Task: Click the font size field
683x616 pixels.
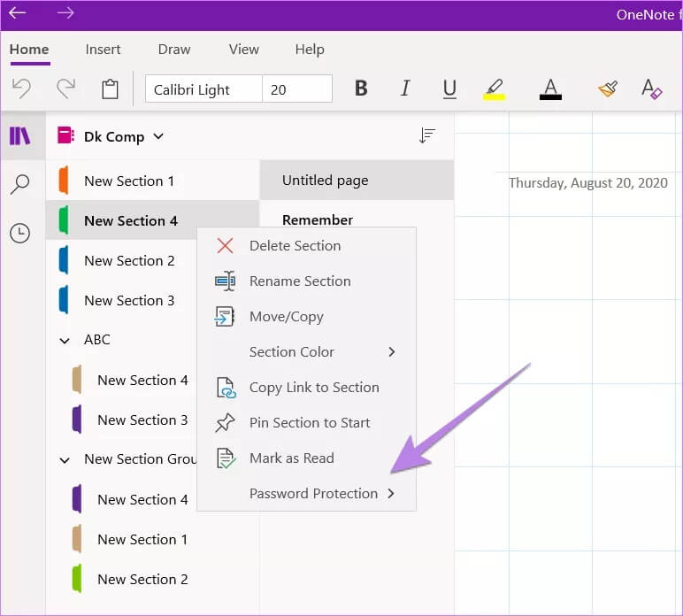Action: tap(296, 89)
